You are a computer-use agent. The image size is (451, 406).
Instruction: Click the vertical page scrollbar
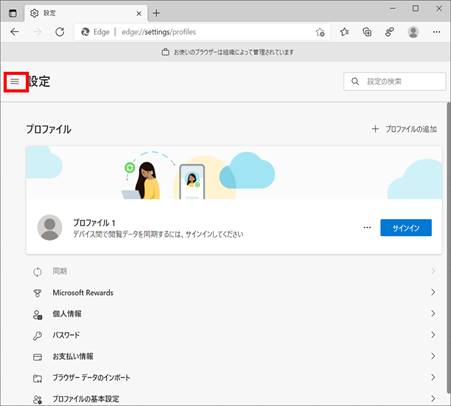pos(448,248)
